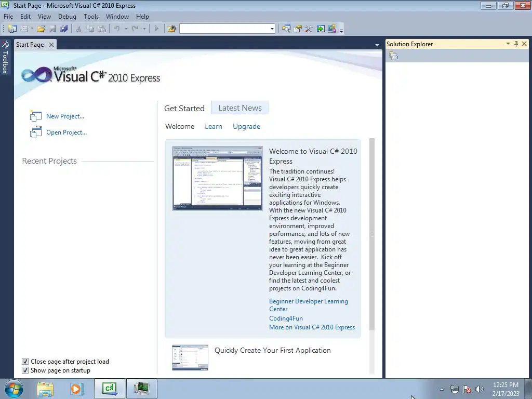The image size is (532, 399).
Task: Click the Find in Files toolbar icon
Action: [x=171, y=29]
